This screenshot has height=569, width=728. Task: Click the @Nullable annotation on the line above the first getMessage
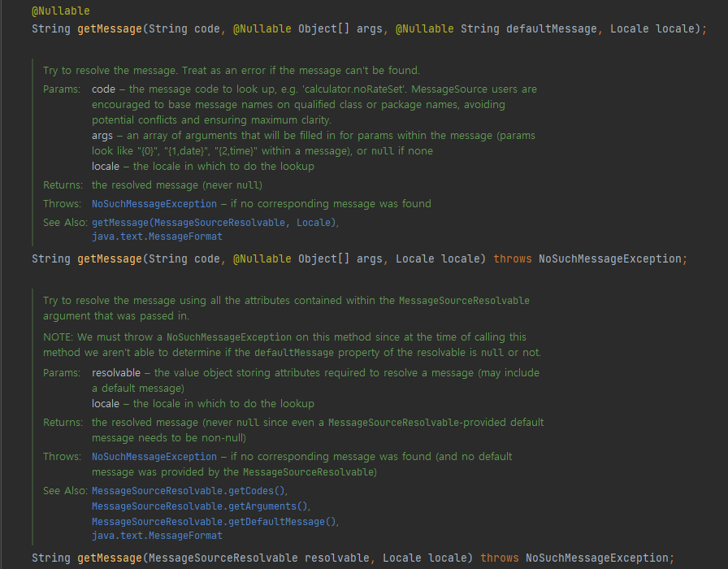(61, 11)
